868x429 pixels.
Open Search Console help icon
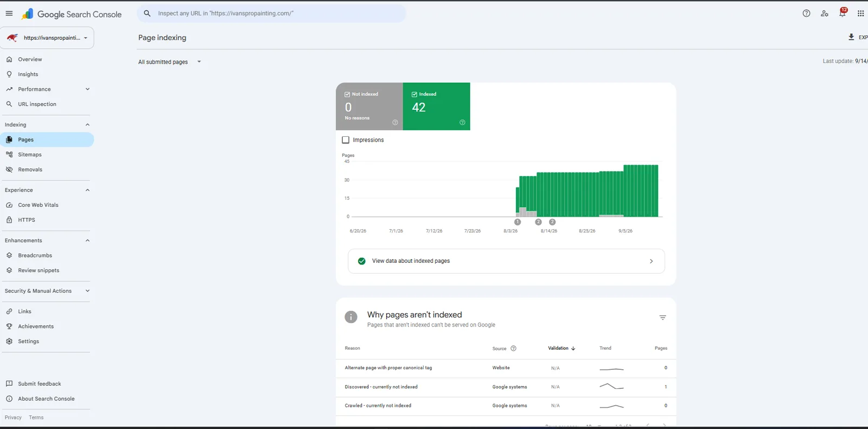[x=806, y=14]
